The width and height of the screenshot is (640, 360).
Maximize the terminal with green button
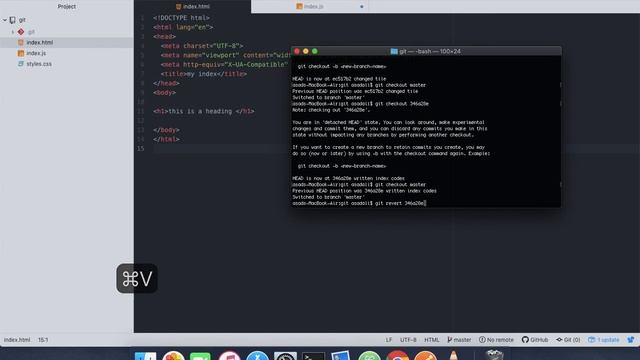pos(315,51)
